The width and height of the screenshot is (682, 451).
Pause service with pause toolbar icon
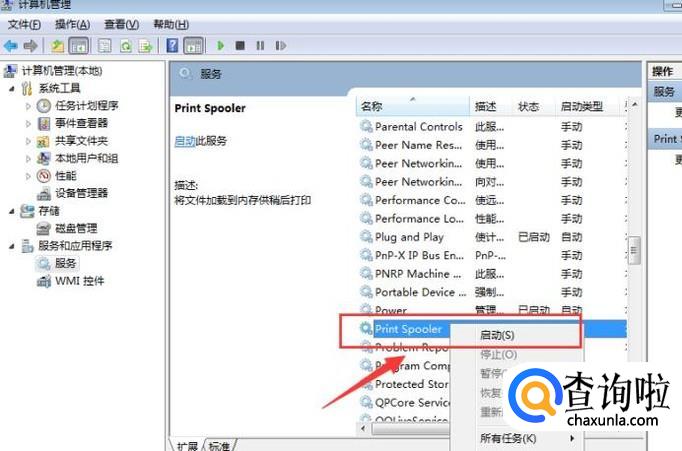[x=260, y=45]
